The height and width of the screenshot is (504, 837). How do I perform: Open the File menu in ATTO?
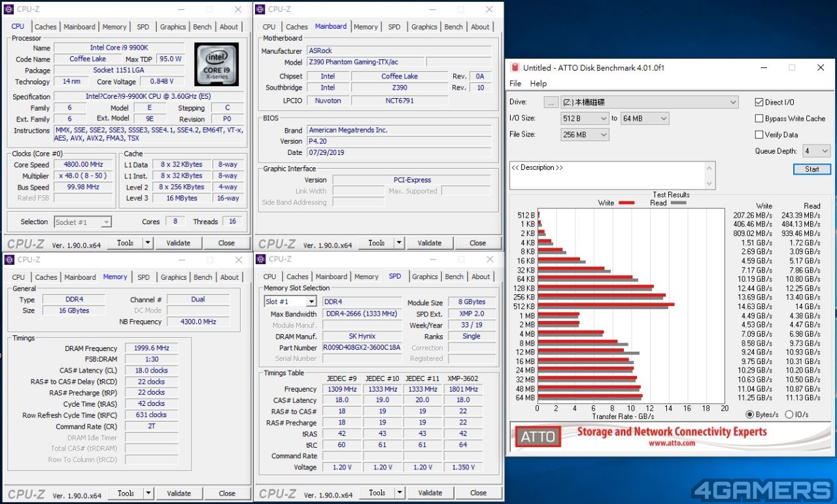515,84
